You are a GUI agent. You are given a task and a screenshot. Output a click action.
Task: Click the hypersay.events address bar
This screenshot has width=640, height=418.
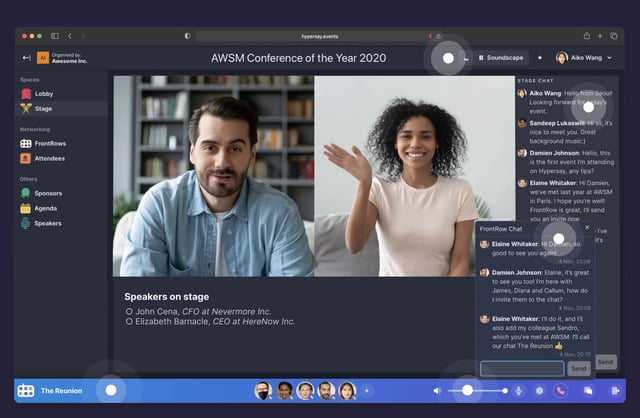320,36
